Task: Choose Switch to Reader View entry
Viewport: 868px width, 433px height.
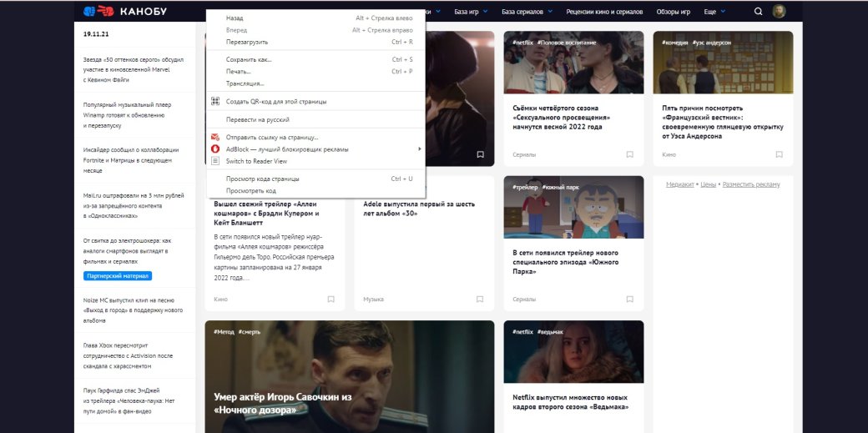Action: 315,161
